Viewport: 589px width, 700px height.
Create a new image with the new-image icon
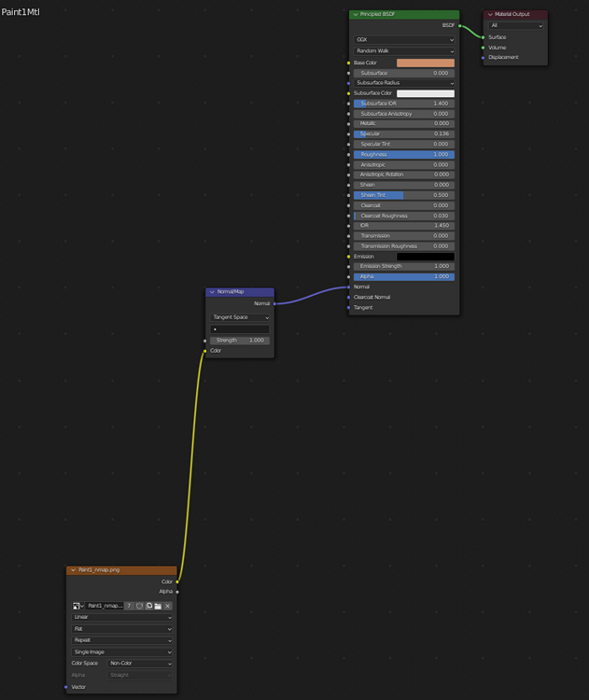click(x=149, y=606)
